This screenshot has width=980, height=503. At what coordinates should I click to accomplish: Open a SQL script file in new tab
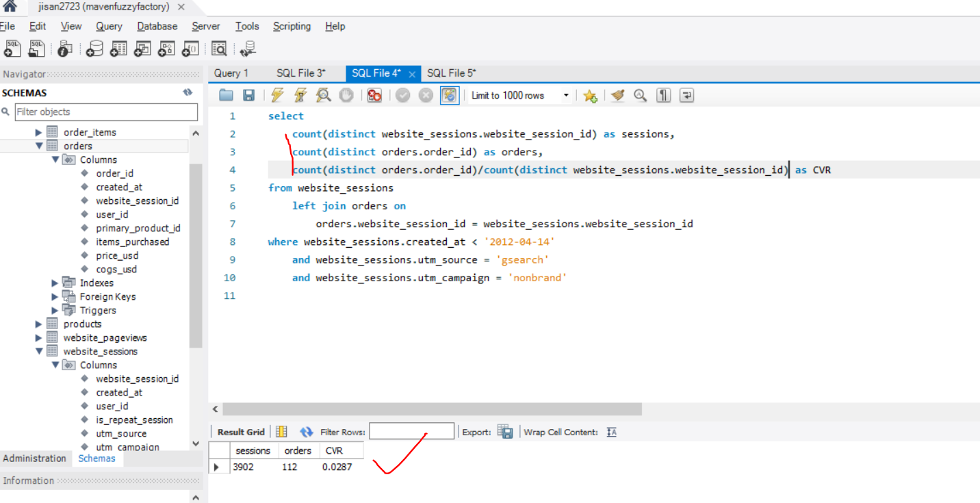37,49
